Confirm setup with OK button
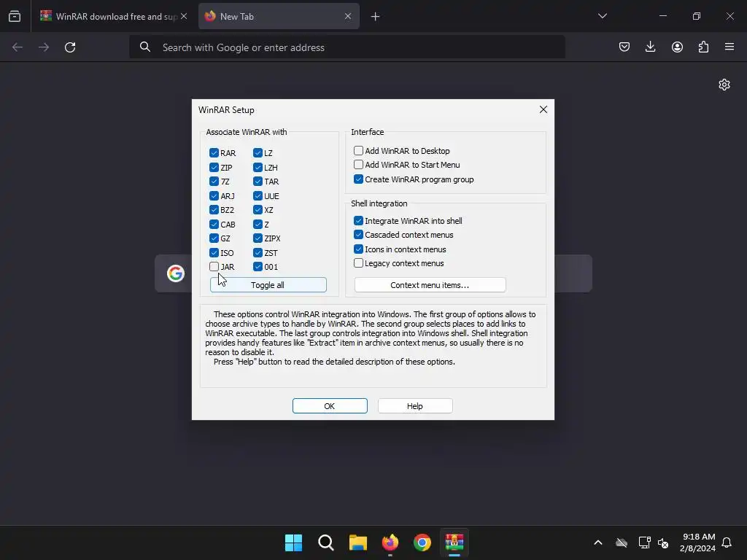 pyautogui.click(x=330, y=405)
